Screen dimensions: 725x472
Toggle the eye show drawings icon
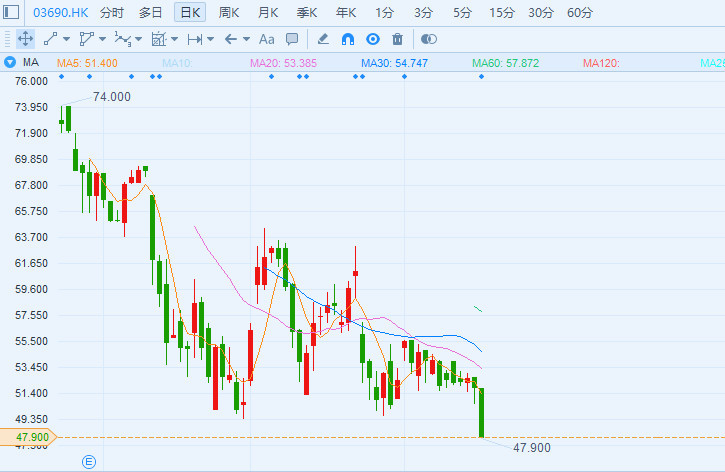tap(373, 39)
